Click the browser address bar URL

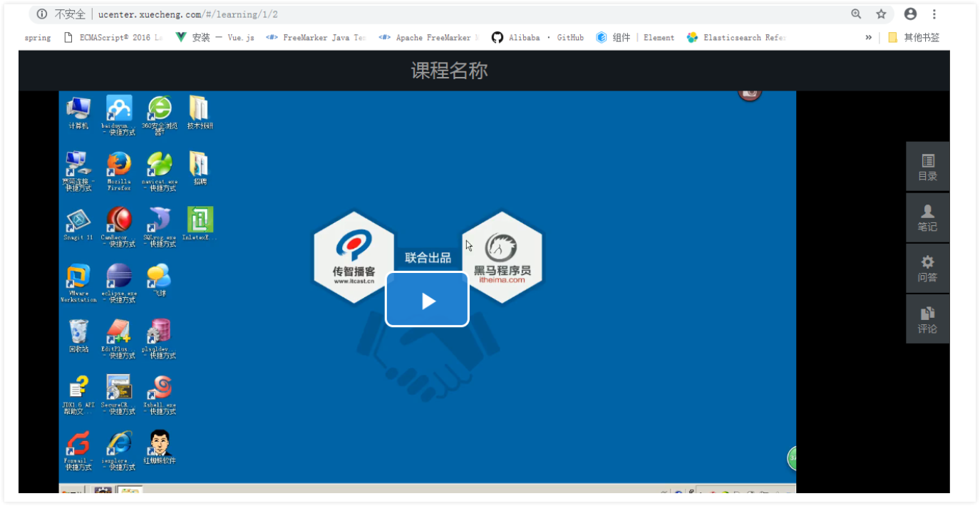coord(188,14)
